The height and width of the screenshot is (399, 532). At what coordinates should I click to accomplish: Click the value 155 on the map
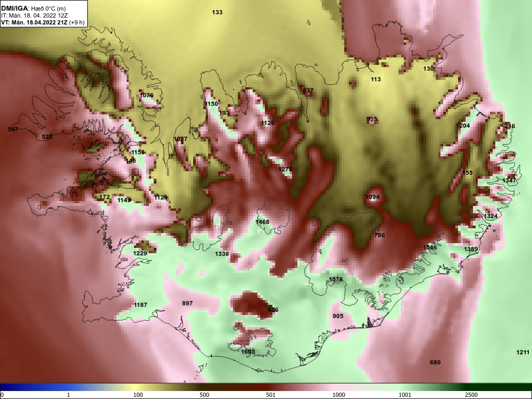(467, 173)
